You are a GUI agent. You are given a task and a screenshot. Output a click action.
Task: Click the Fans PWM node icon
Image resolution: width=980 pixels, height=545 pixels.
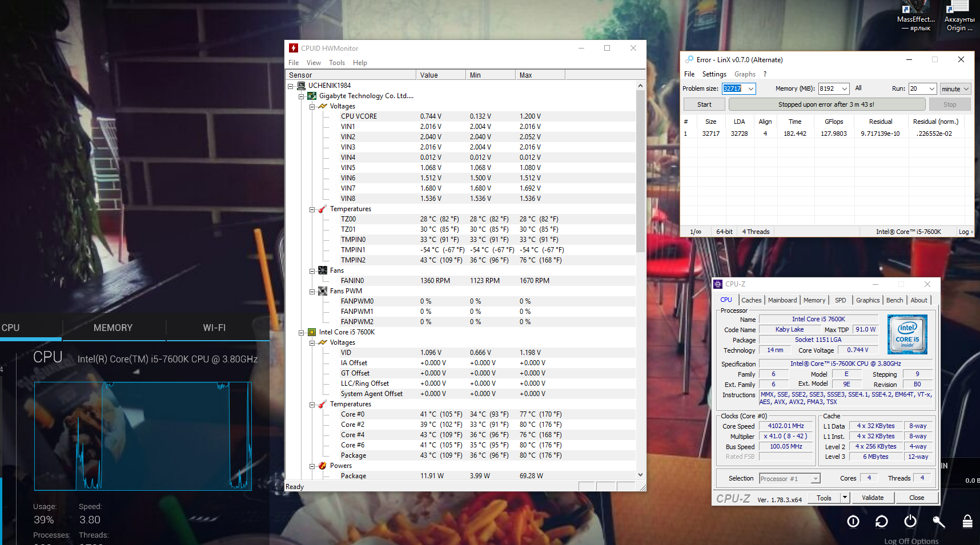323,291
